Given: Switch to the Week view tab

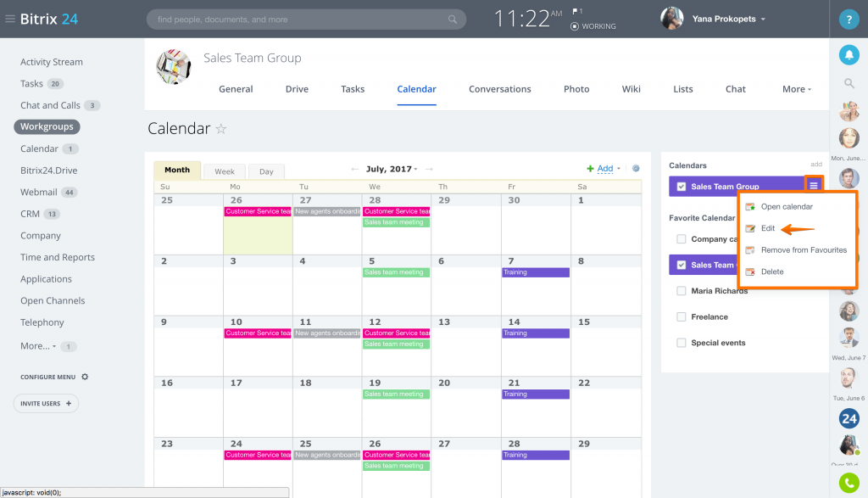Looking at the screenshot, I should click(x=224, y=171).
